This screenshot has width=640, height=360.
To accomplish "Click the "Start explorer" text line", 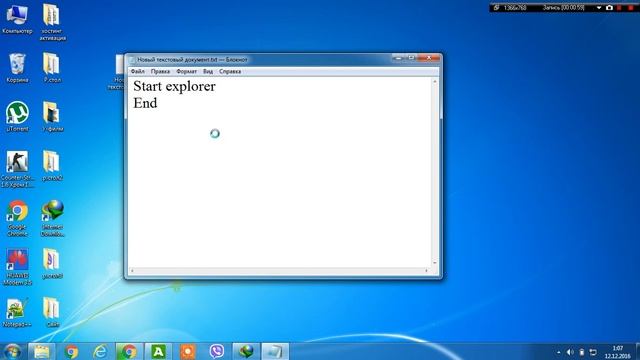I will [174, 86].
